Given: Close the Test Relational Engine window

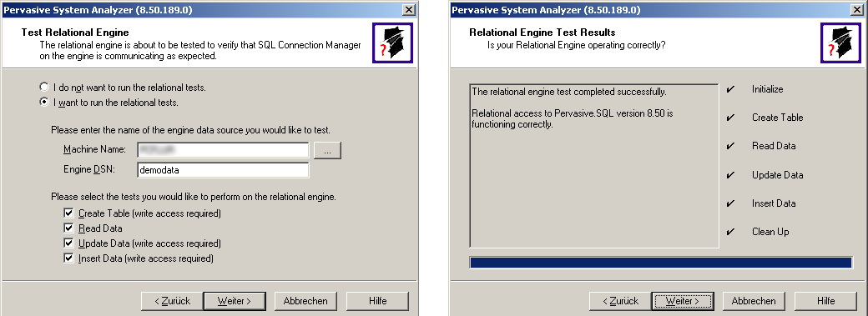Looking at the screenshot, I should tap(408, 10).
